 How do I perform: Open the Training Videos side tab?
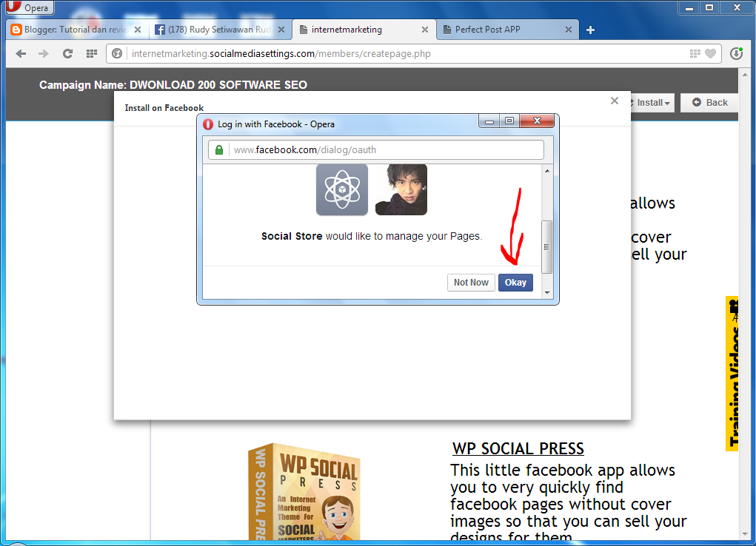(732, 374)
